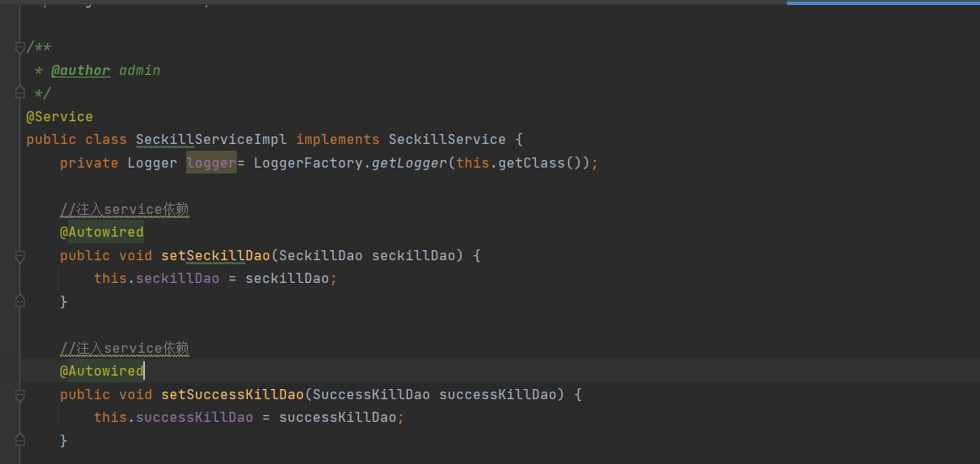Viewport: 980px width, 464px height.
Task: Select the highlighted logger variable
Action: click(x=211, y=163)
